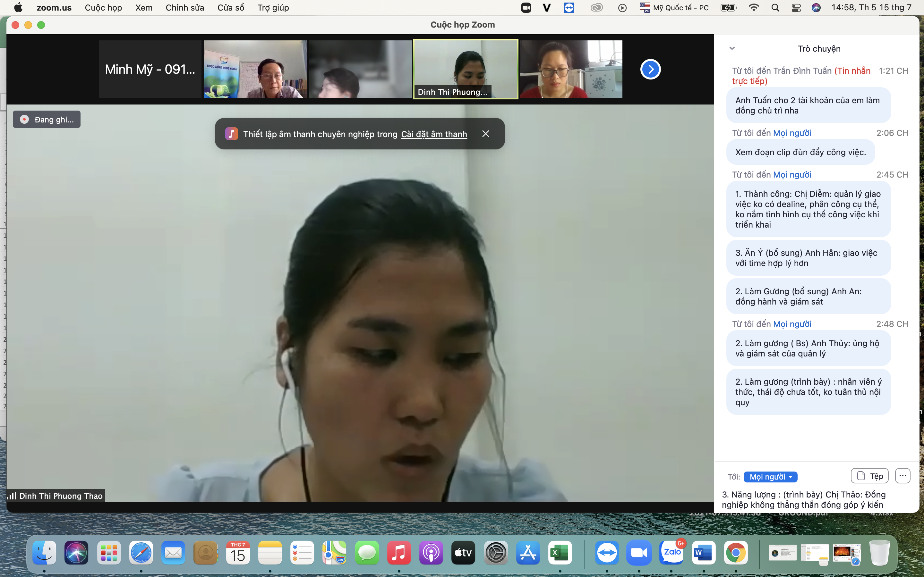Click the Wi-Fi status icon
924x577 pixels.
(754, 8)
